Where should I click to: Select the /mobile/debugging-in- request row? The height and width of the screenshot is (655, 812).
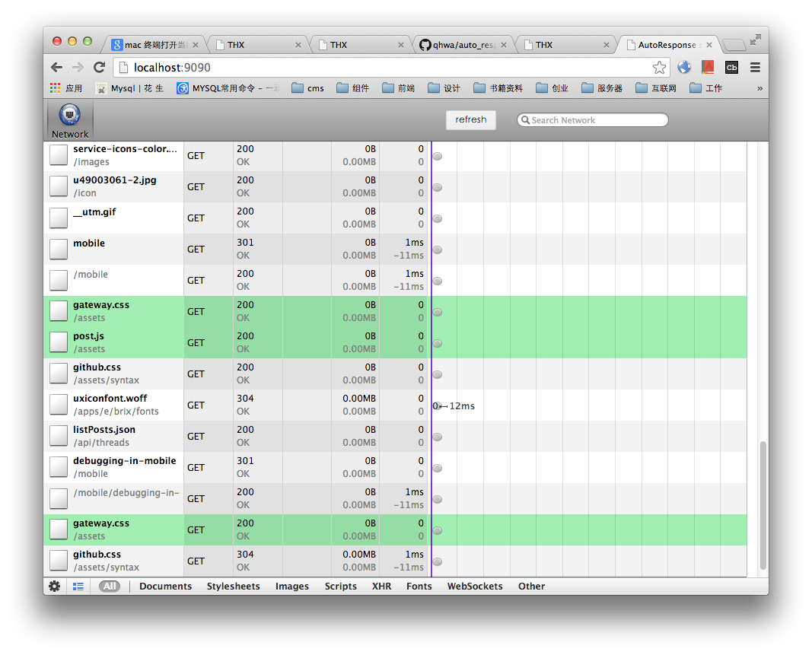click(395, 498)
